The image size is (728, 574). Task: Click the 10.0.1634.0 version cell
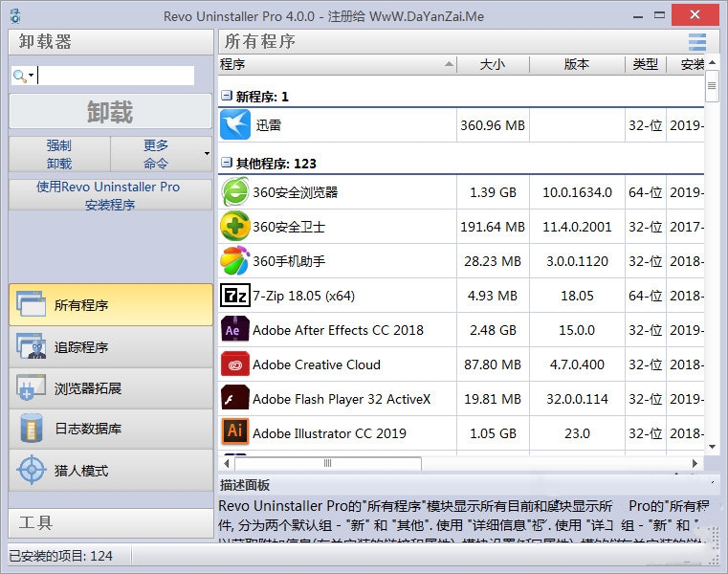577,192
